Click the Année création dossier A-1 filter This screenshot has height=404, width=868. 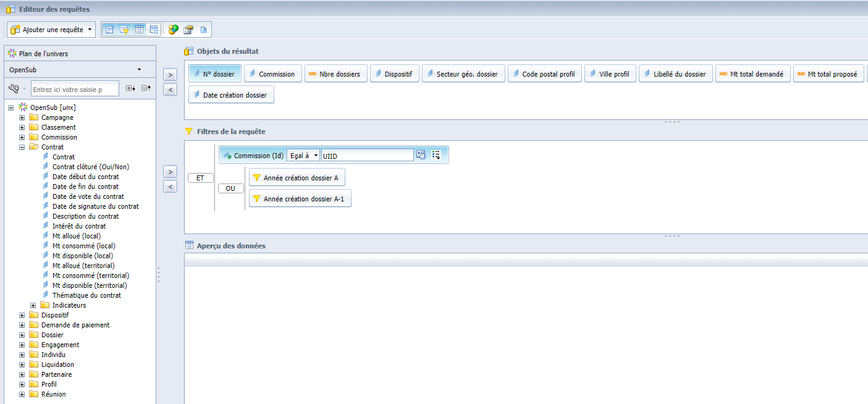pyautogui.click(x=300, y=199)
